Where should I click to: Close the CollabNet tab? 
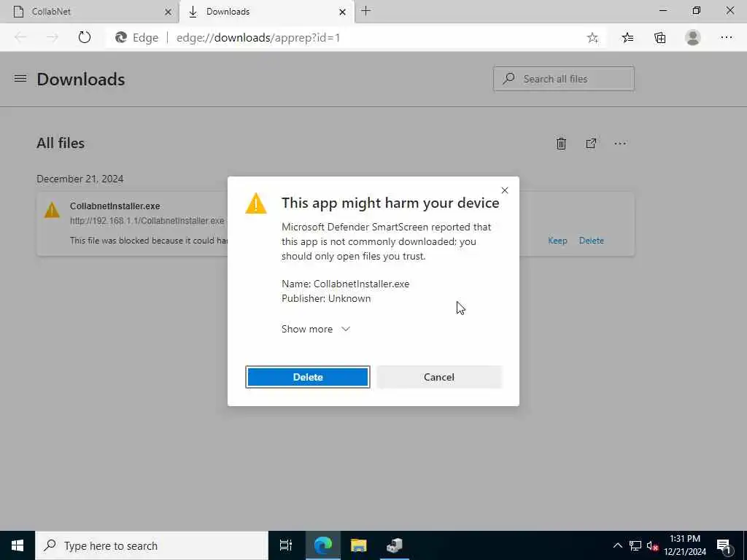click(x=169, y=12)
